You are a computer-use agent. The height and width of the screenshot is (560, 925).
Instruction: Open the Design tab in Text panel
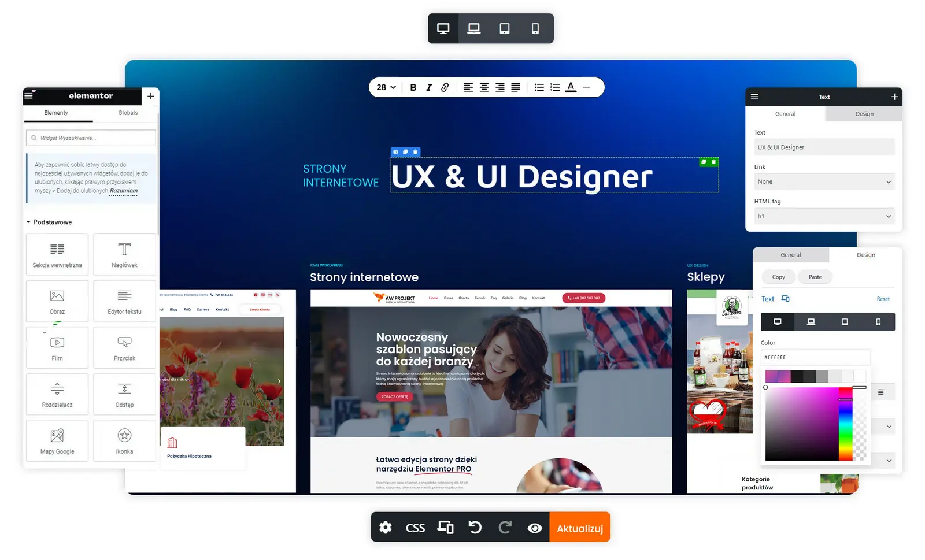tap(864, 114)
